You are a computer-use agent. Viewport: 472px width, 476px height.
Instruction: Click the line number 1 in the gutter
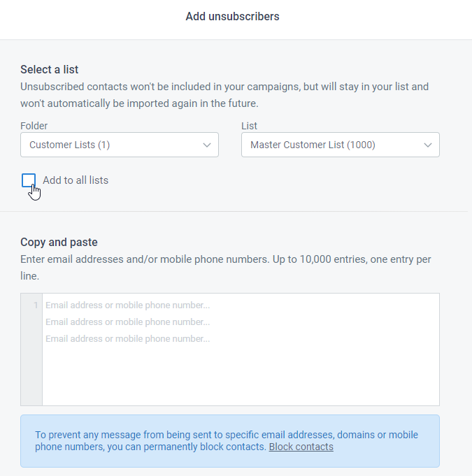pyautogui.click(x=36, y=305)
